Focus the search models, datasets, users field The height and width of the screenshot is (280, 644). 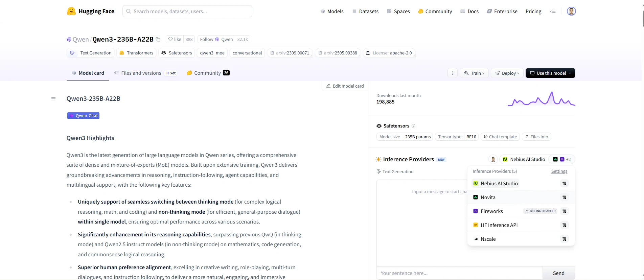pos(187,11)
